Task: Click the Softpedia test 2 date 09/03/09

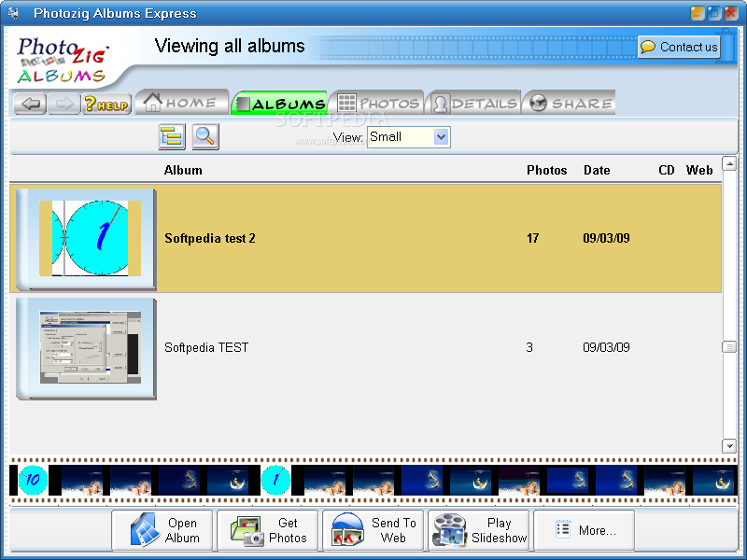Action: click(x=606, y=238)
